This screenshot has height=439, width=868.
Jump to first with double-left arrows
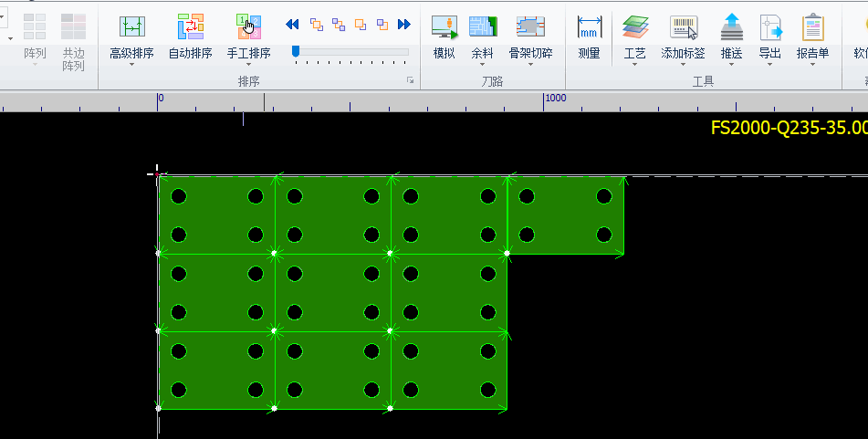coord(293,25)
